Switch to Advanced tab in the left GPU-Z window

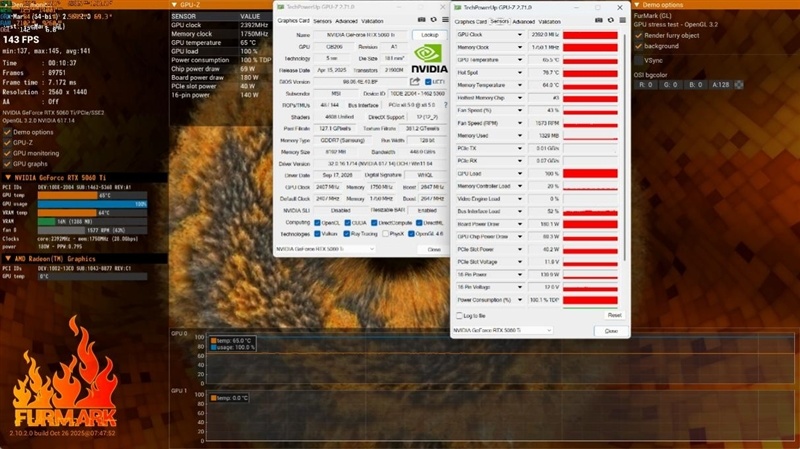(346, 21)
